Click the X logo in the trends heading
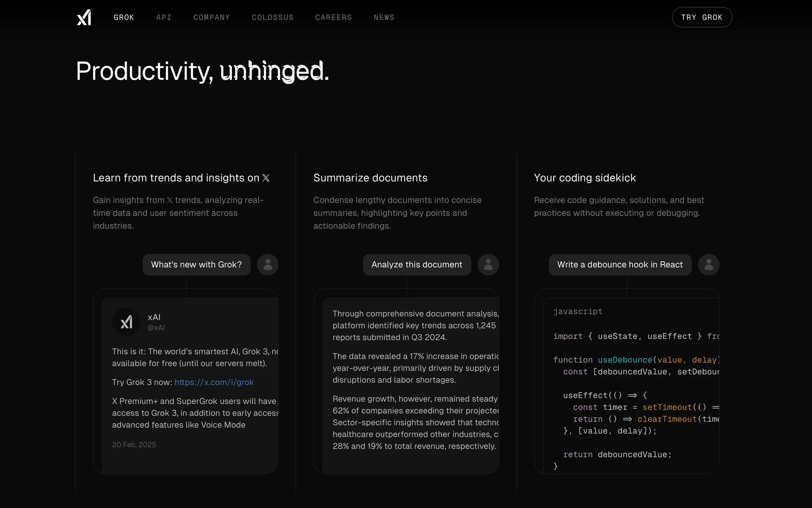This screenshot has width=812, height=508. coord(266,178)
